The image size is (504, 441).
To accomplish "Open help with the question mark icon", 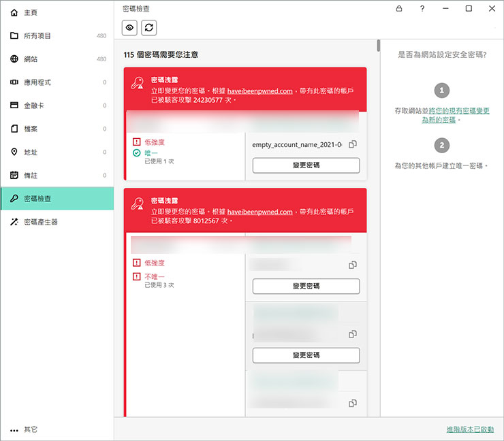I will pyautogui.click(x=422, y=9).
